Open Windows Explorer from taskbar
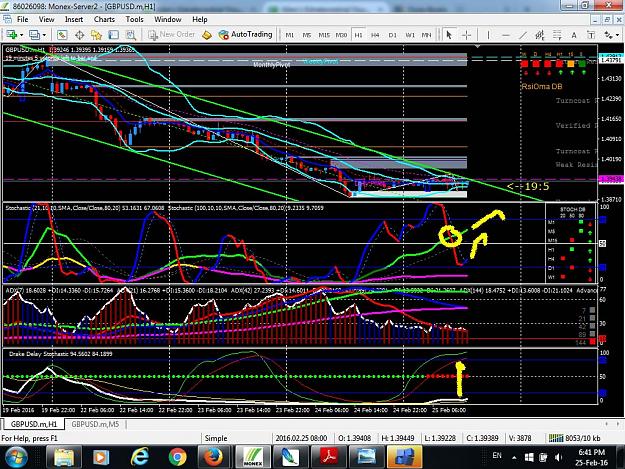 click(64, 457)
